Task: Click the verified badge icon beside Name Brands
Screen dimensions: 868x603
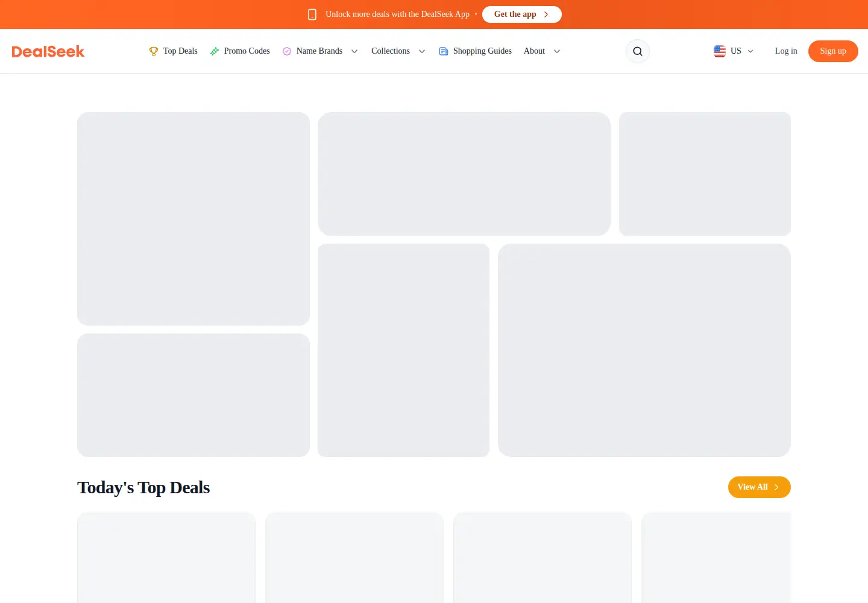Action: coord(287,51)
